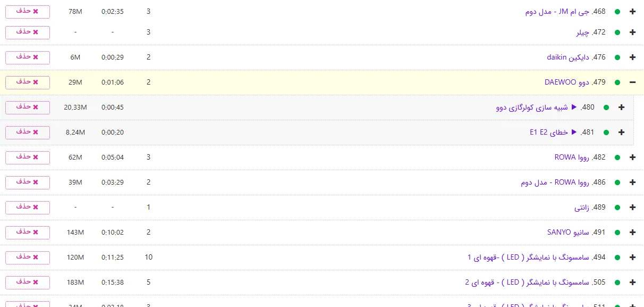Click green status dot of 476 daikin

point(617,57)
